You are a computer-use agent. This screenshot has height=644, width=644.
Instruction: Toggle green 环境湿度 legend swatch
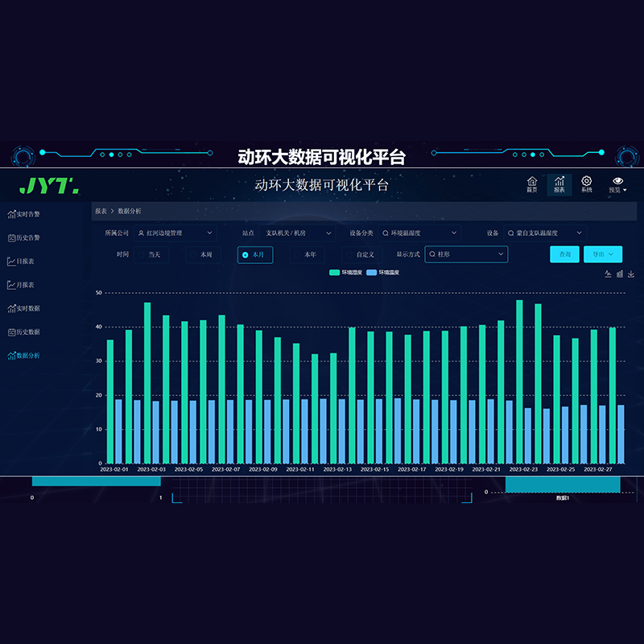[334, 273]
